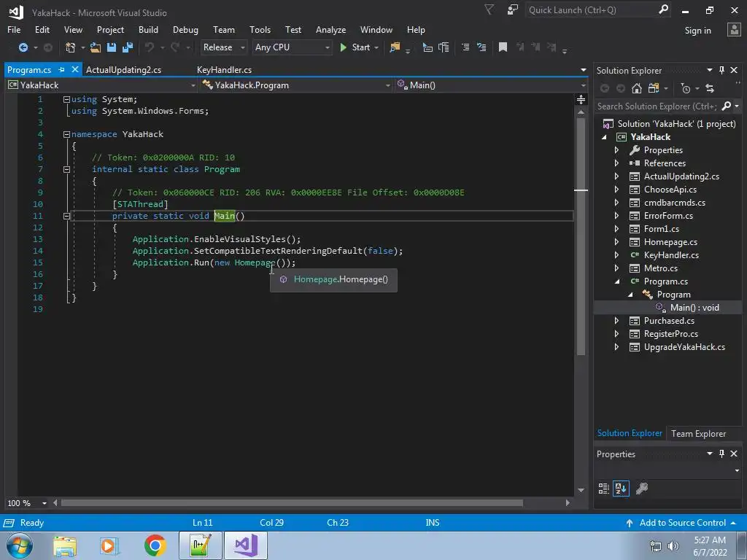Switch to the ActualUpdating2.cs tab
The image size is (747, 560).
(123, 69)
